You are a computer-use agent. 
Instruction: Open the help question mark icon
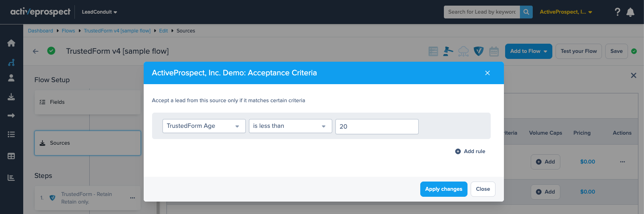click(x=617, y=12)
